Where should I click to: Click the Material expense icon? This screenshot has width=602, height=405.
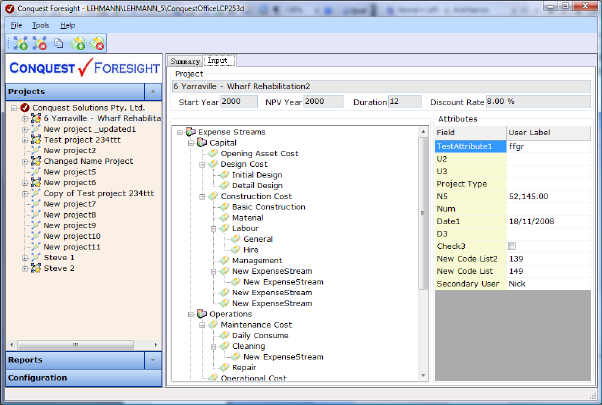point(225,218)
